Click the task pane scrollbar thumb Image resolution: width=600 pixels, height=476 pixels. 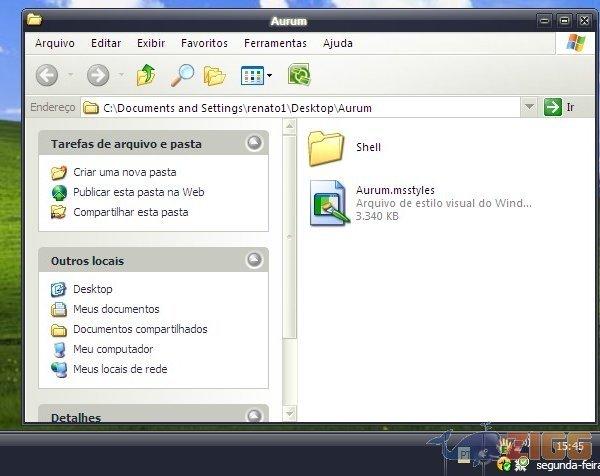pos(290,236)
